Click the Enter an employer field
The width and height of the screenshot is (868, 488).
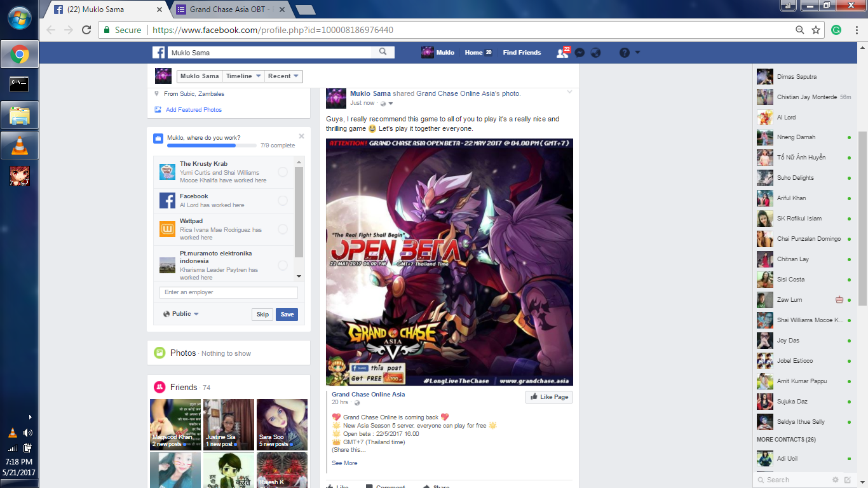pyautogui.click(x=229, y=292)
